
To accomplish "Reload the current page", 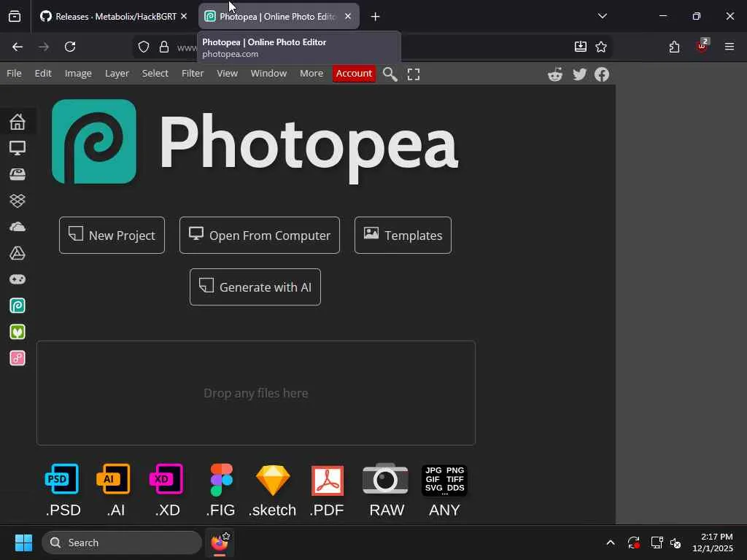I will pyautogui.click(x=70, y=47).
